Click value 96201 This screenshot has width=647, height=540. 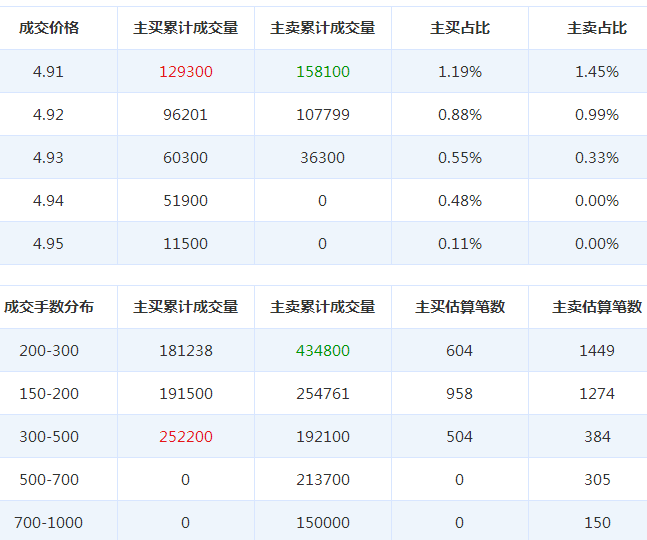pos(185,115)
